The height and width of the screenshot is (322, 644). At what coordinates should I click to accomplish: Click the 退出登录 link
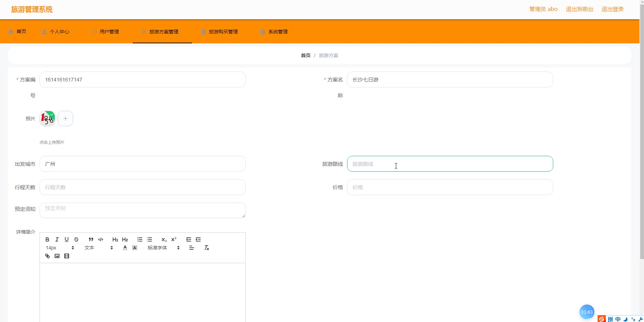[x=612, y=9]
